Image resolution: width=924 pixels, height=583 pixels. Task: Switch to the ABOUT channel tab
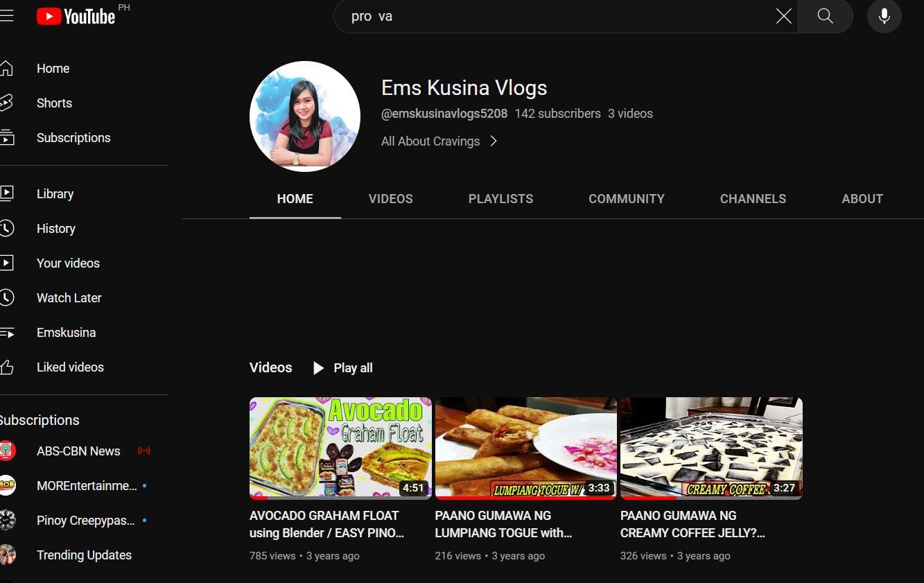pos(862,199)
